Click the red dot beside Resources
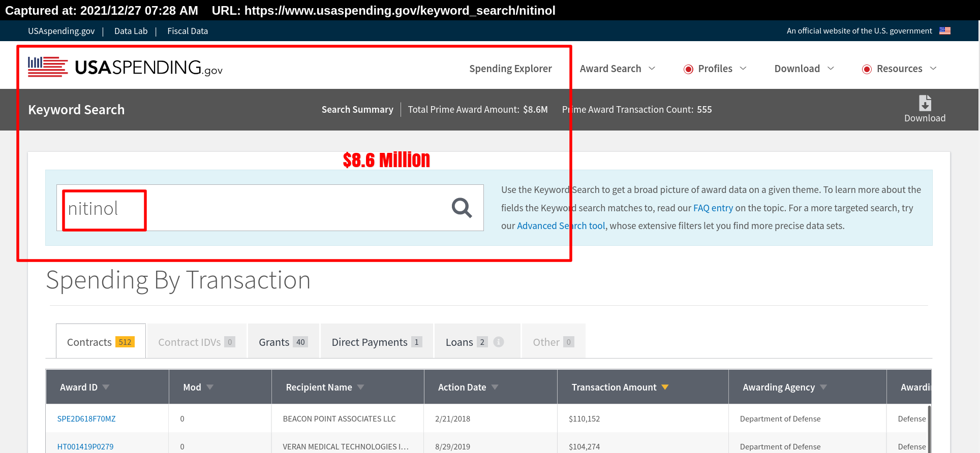Viewport: 980px width, 453px height. point(867,69)
